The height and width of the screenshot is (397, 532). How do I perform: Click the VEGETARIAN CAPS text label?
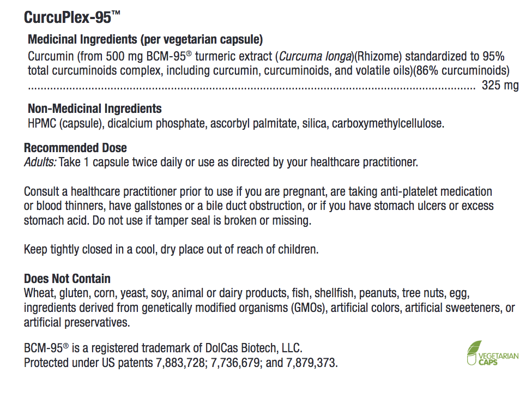498,357
